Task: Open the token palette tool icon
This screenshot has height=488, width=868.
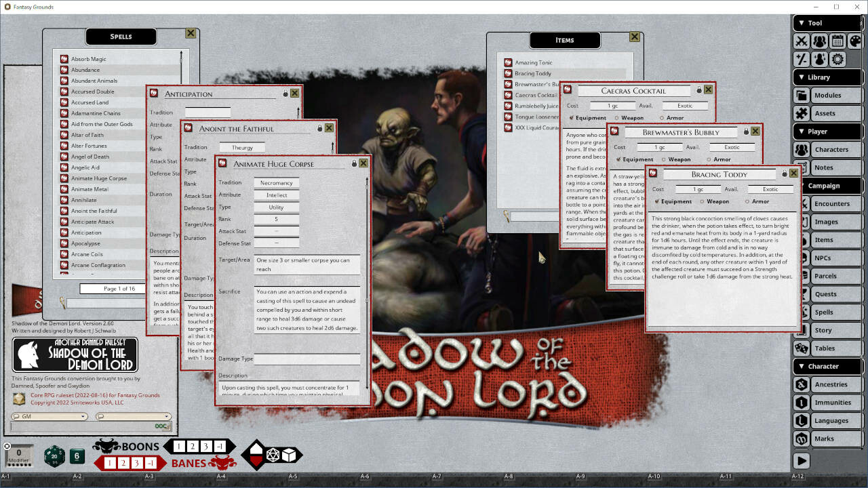Action: [856, 41]
